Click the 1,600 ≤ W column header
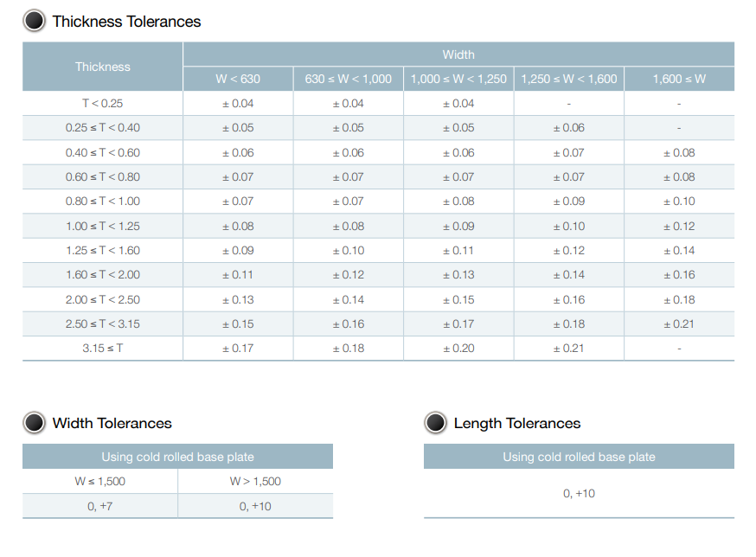This screenshot has height=557, width=756. click(x=679, y=79)
